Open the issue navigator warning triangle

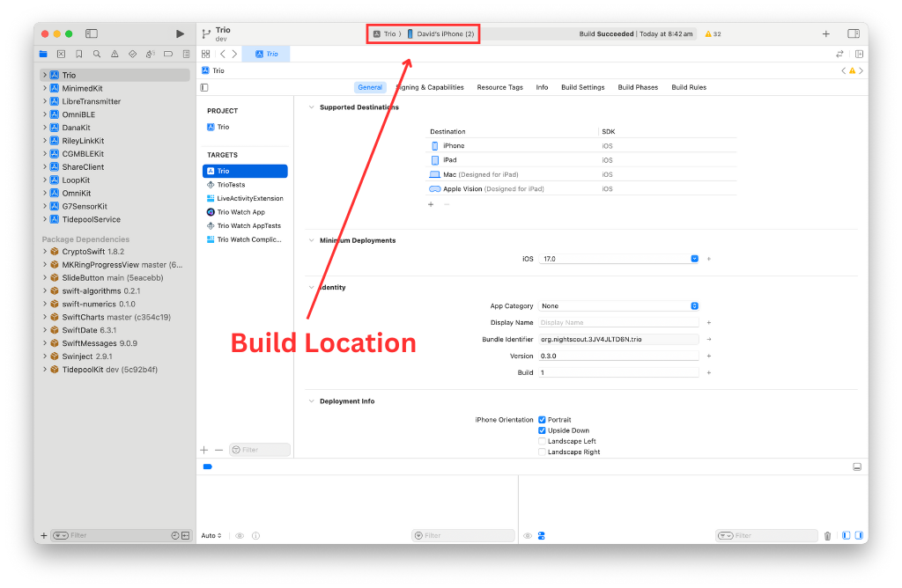coord(115,54)
